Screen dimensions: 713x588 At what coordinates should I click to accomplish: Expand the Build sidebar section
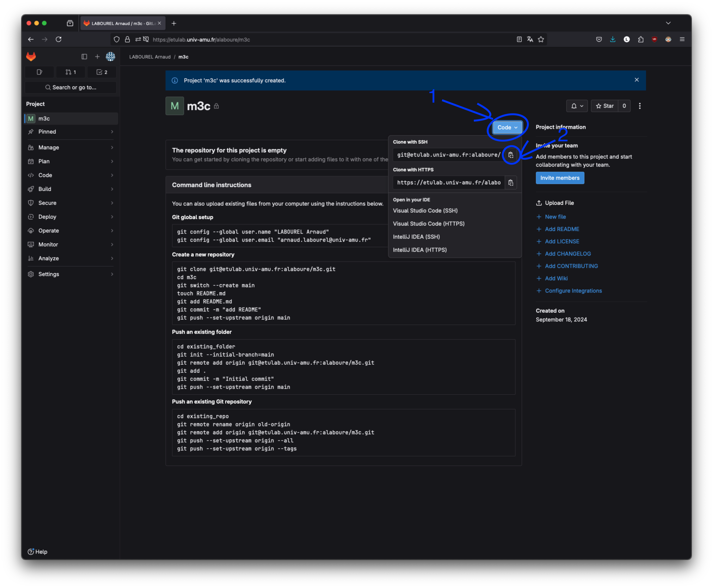71,189
